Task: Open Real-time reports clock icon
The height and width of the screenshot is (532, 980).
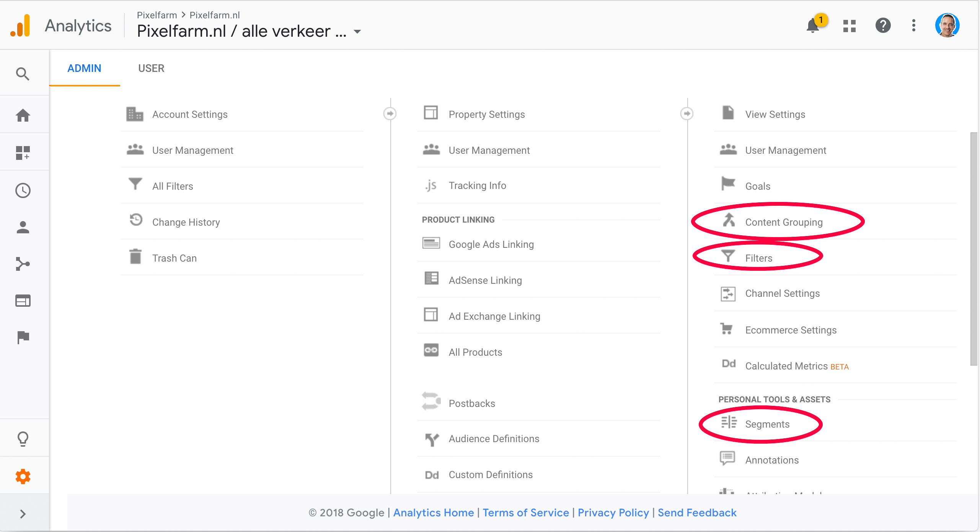Action: (23, 190)
